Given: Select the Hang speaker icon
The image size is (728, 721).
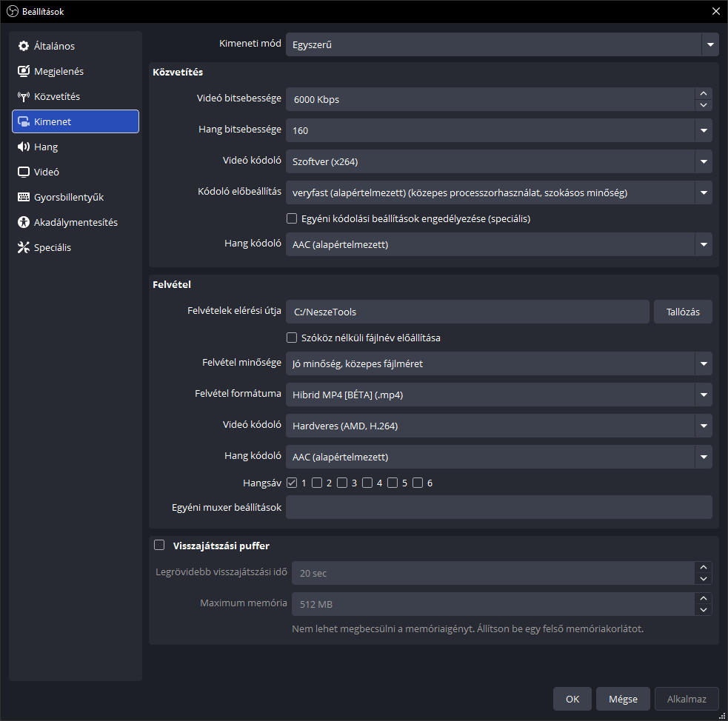Looking at the screenshot, I should click(x=23, y=147).
